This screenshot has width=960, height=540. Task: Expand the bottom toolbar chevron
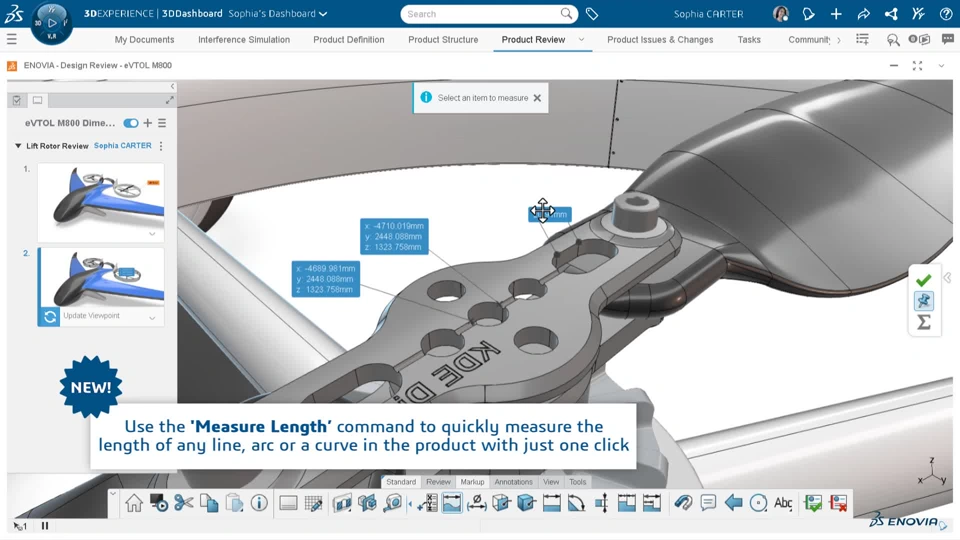coord(113,493)
